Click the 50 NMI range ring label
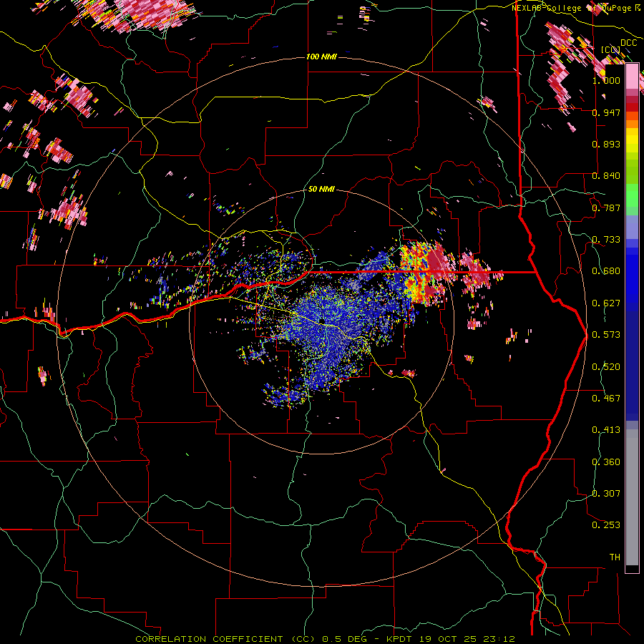The width and height of the screenshot is (644, 644). pos(321,189)
